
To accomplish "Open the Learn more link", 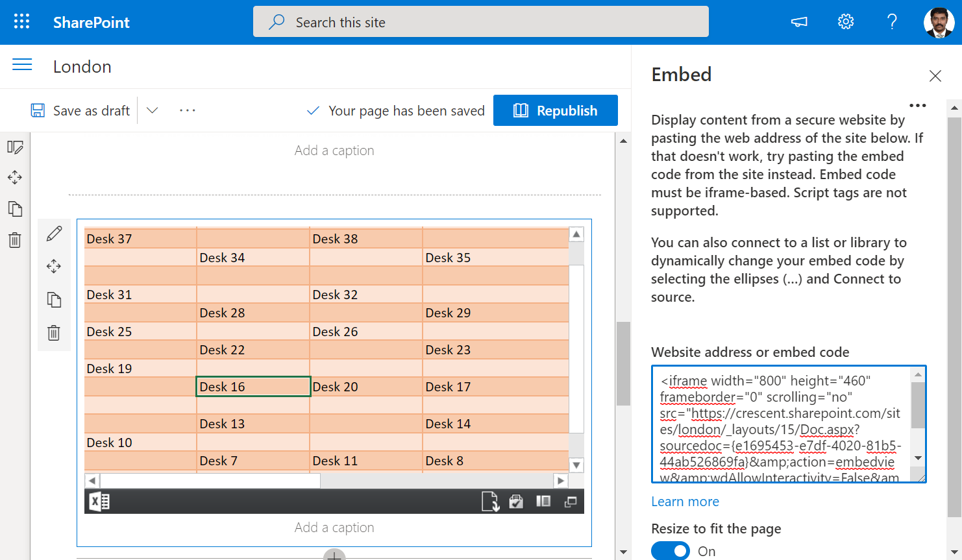I will [x=685, y=502].
